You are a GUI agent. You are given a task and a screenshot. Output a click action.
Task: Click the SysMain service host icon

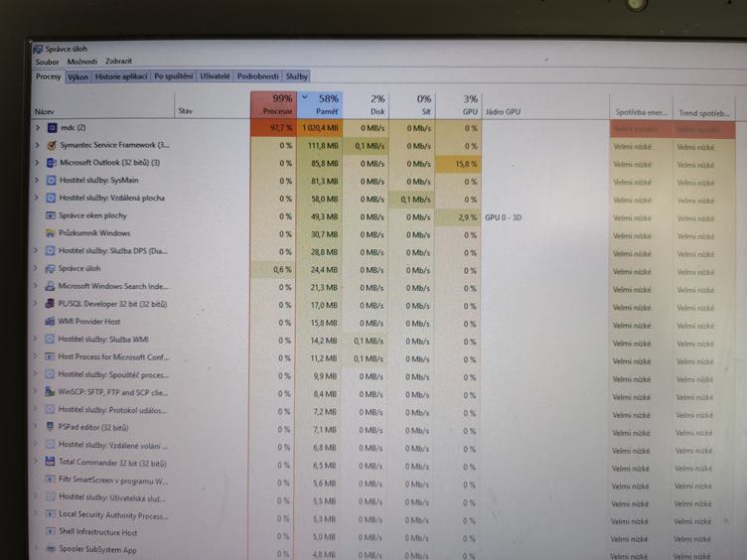(51, 181)
